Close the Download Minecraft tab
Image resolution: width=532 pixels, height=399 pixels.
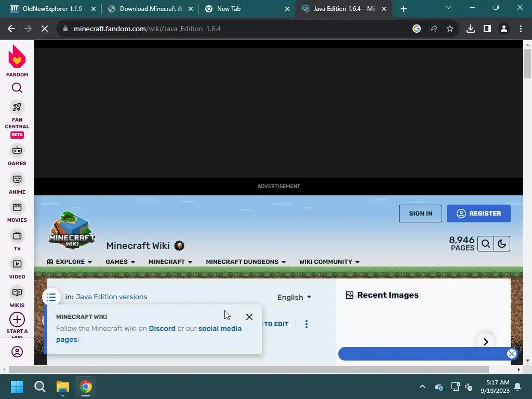(x=191, y=9)
